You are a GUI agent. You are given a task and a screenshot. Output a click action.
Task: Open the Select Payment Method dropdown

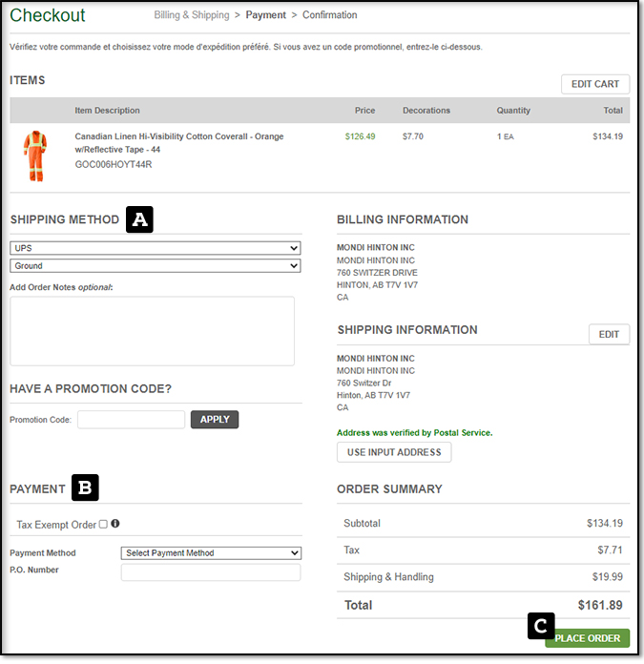[211, 553]
